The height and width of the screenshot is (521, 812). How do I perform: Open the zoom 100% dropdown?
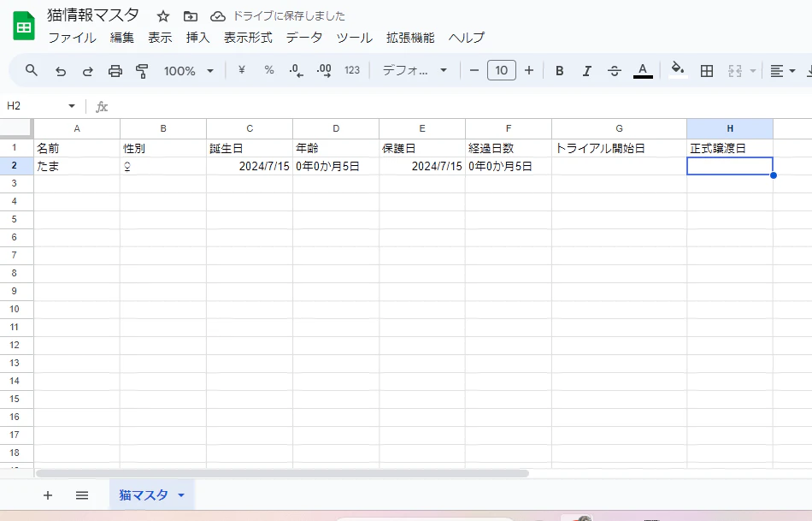pyautogui.click(x=189, y=71)
